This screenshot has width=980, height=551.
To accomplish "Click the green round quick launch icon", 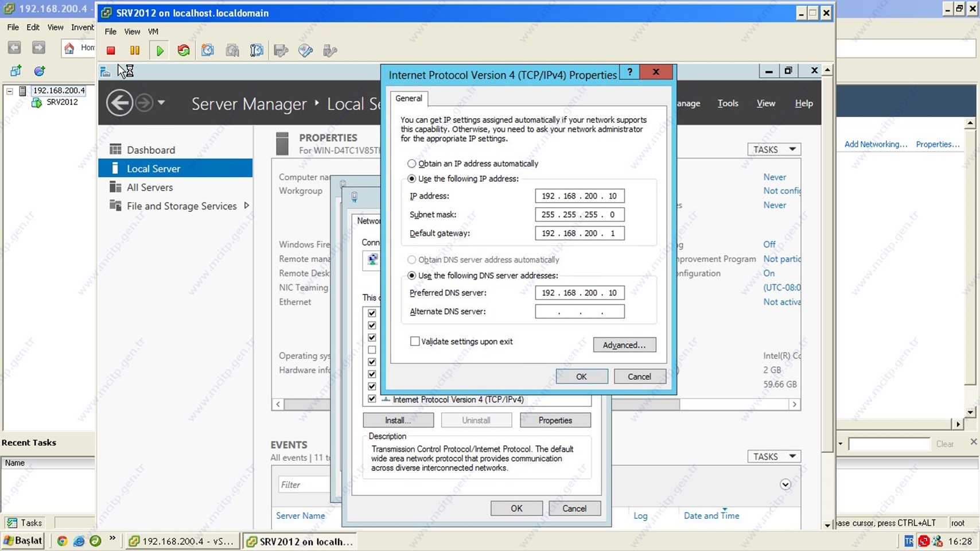I will pos(95,541).
